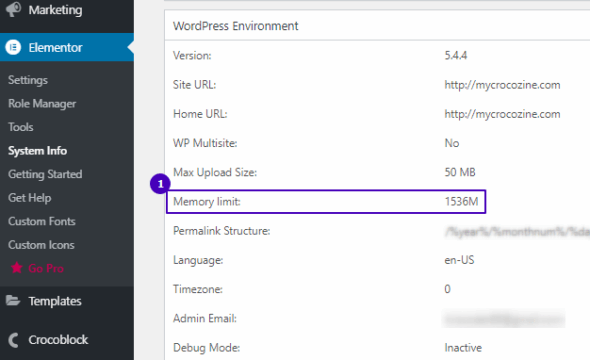Open the Get Help link

pos(30,197)
